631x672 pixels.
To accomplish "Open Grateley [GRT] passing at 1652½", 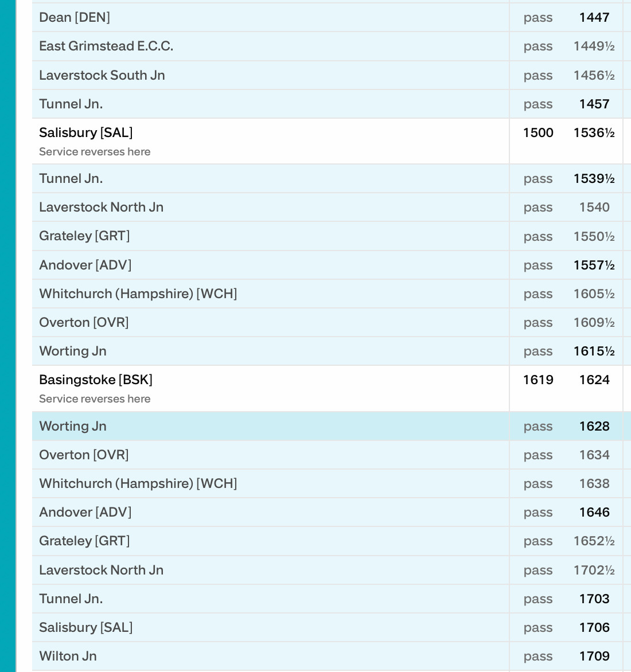I will click(x=84, y=541).
